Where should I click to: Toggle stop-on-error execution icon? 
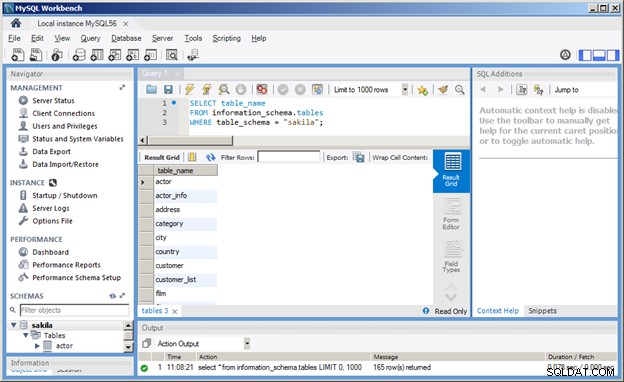coord(262,90)
